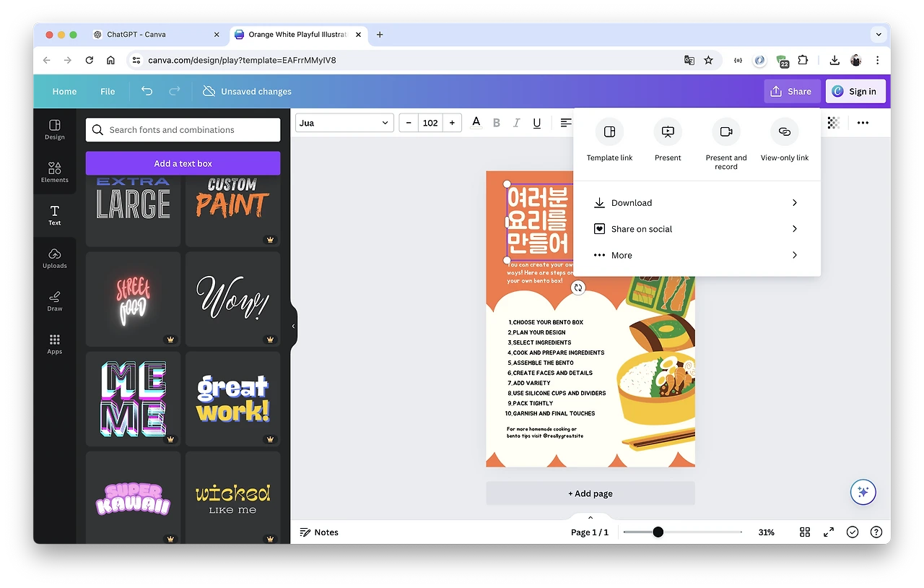Viewport: 924px width, 588px height.
Task: Open Google Translate icon in address bar
Action: click(x=689, y=60)
